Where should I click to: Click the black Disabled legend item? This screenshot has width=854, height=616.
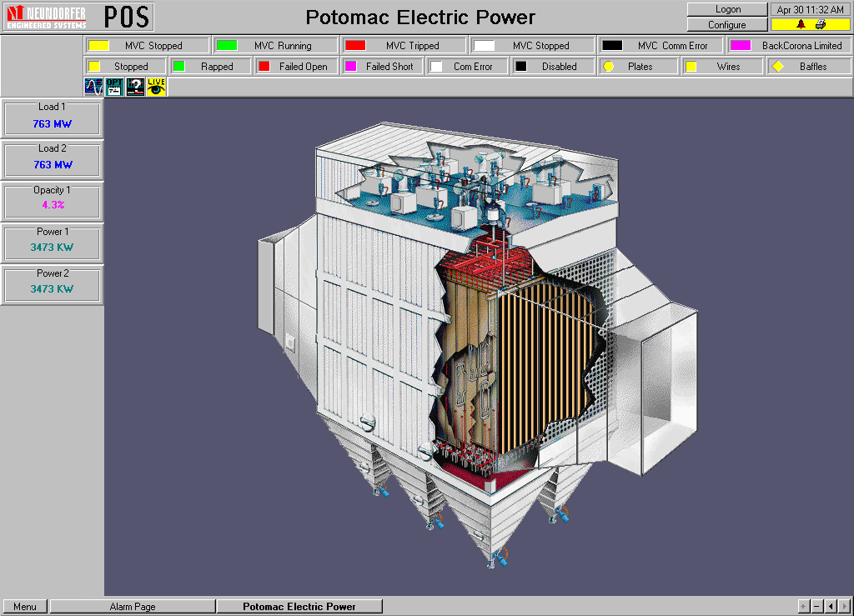[x=552, y=67]
